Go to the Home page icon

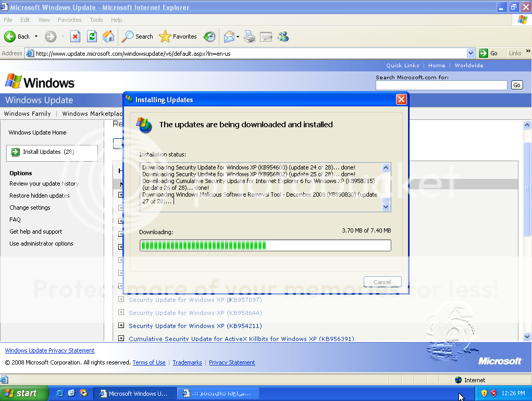pyautogui.click(x=108, y=37)
